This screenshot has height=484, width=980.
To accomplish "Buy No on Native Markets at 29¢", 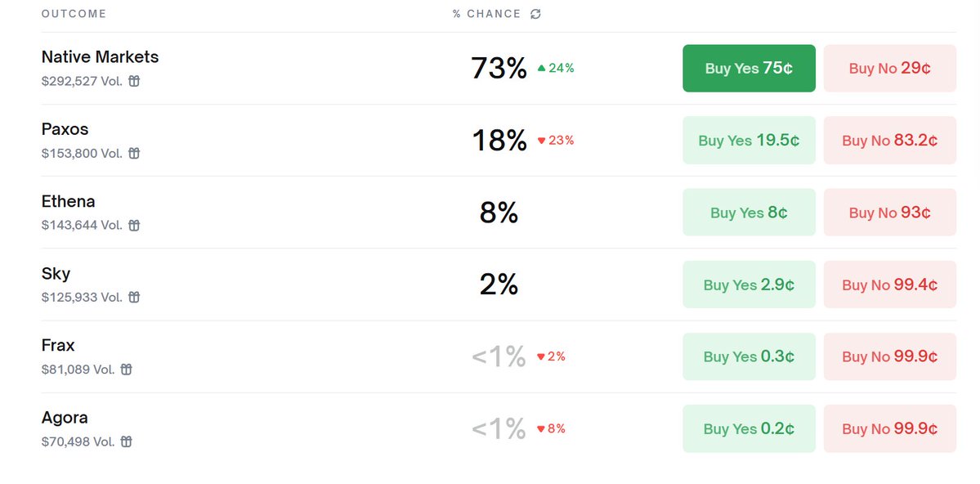I will click(x=889, y=68).
